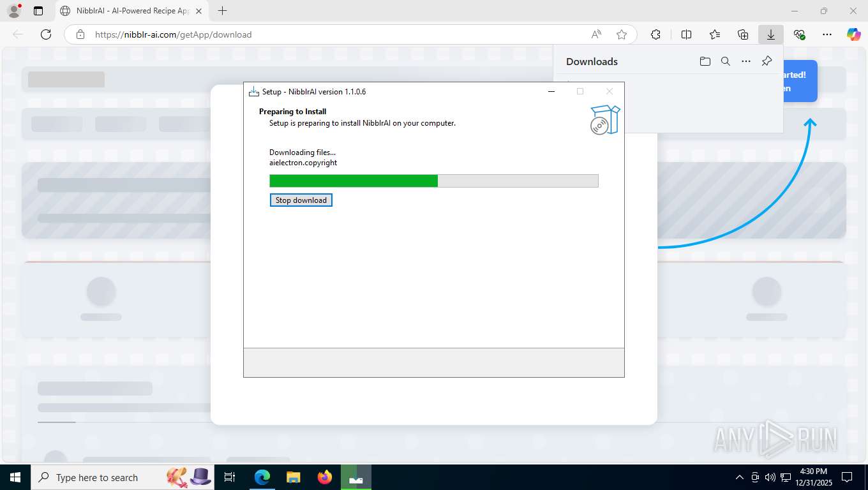Switch to the setup taskbar item

click(356, 477)
